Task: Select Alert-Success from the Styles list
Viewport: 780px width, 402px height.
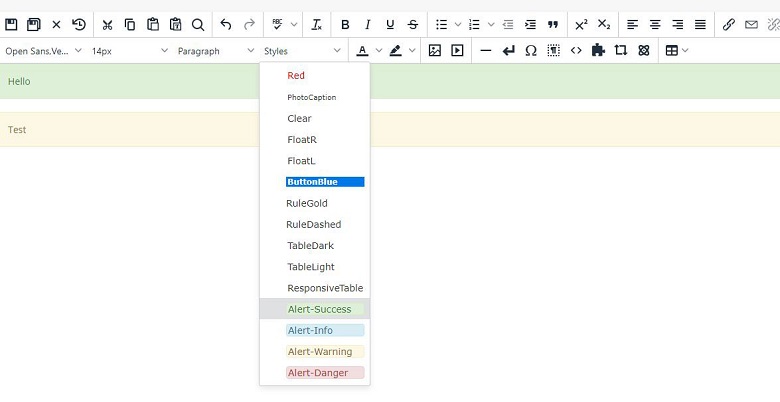Action: [x=320, y=309]
